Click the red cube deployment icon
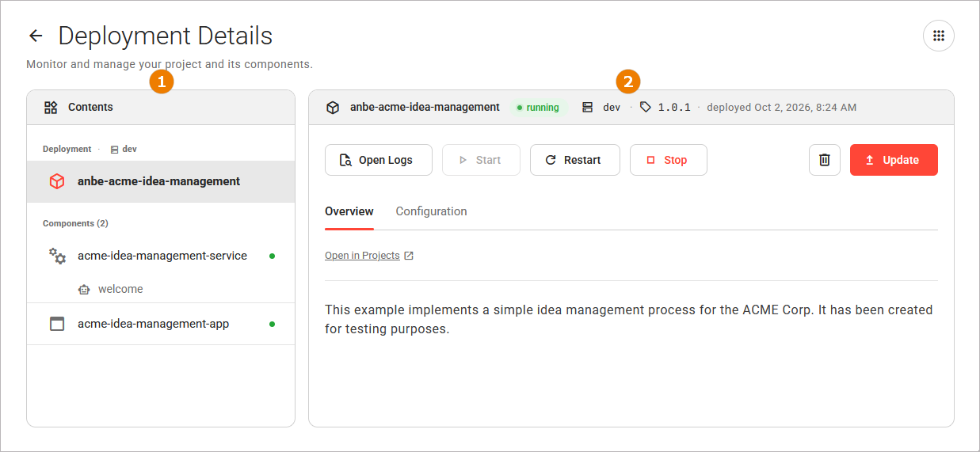 point(57,181)
